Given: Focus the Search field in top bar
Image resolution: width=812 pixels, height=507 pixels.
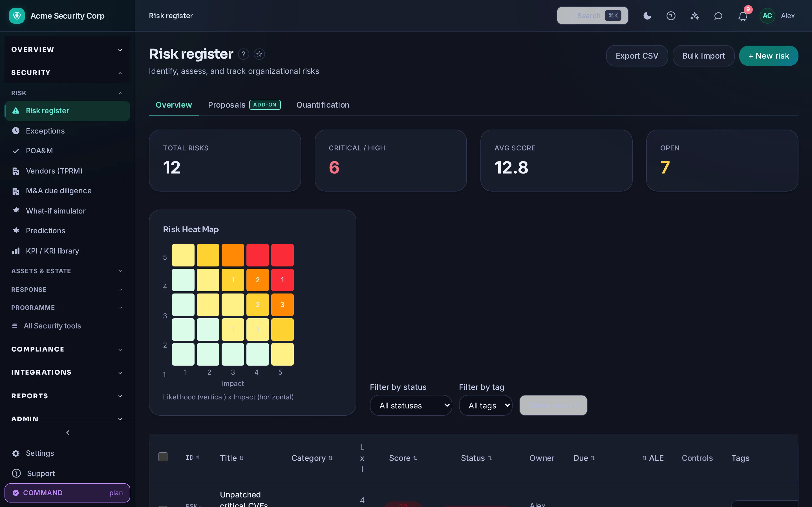Looking at the screenshot, I should tap(592, 15).
